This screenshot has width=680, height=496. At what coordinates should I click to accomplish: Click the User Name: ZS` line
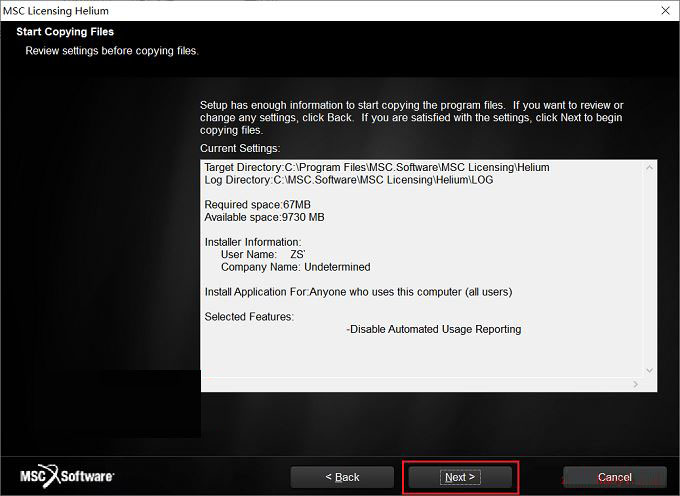[263, 255]
